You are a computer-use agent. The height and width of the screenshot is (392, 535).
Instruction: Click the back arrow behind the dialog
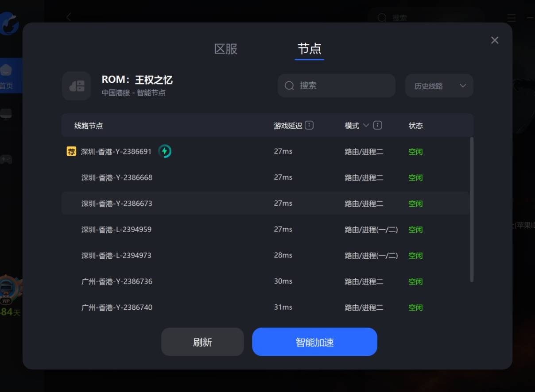69,17
